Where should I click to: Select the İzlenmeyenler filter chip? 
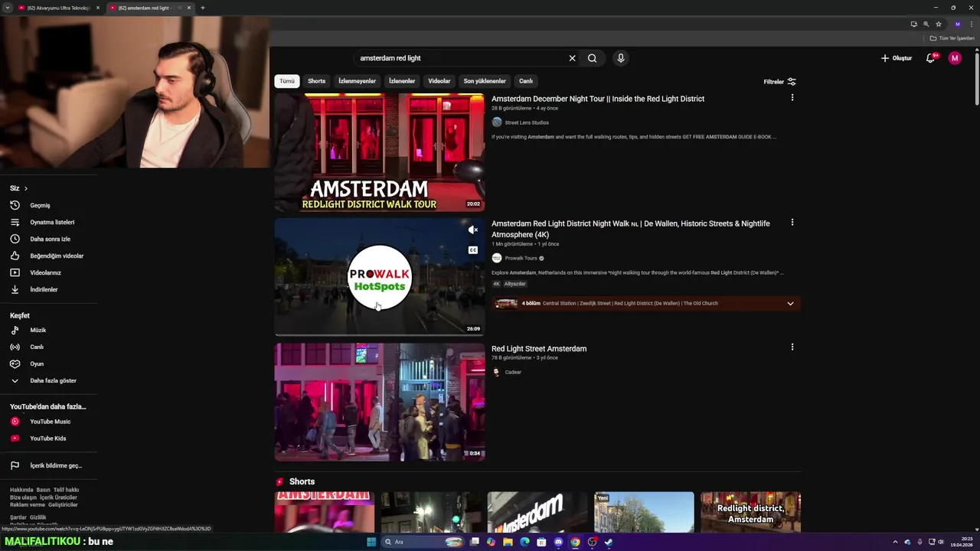click(x=358, y=81)
